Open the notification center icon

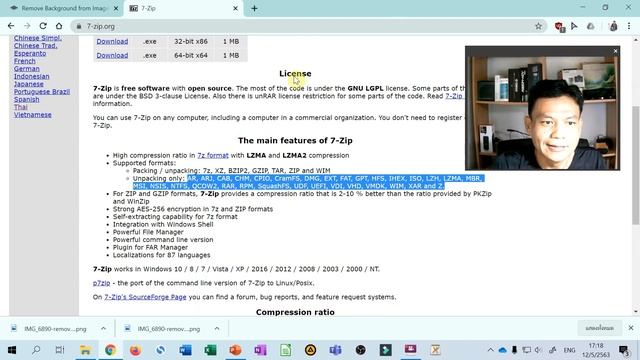pos(623,350)
